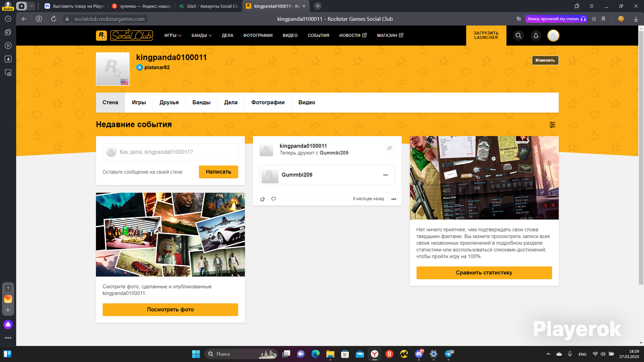Viewport: 644px width, 362px height.
Task: Click the Windows Start button
Action: [196, 354]
